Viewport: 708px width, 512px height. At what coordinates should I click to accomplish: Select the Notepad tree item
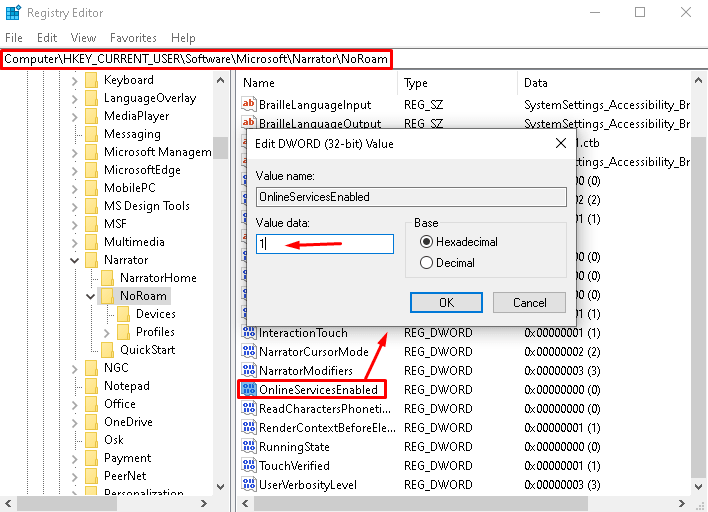tap(126, 386)
